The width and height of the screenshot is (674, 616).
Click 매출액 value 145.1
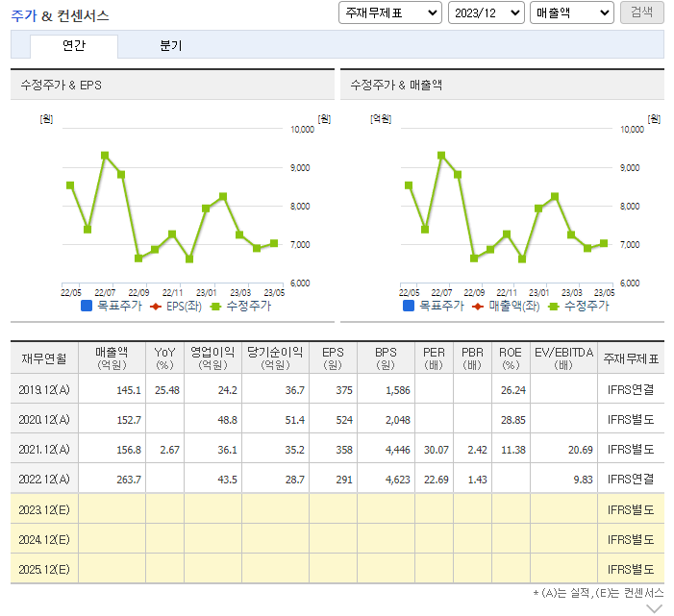[x=129, y=390]
